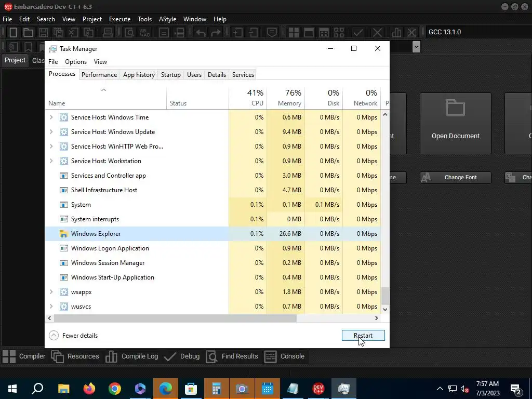Sort processes by the CPU column header
532x399 pixels.
(248, 98)
